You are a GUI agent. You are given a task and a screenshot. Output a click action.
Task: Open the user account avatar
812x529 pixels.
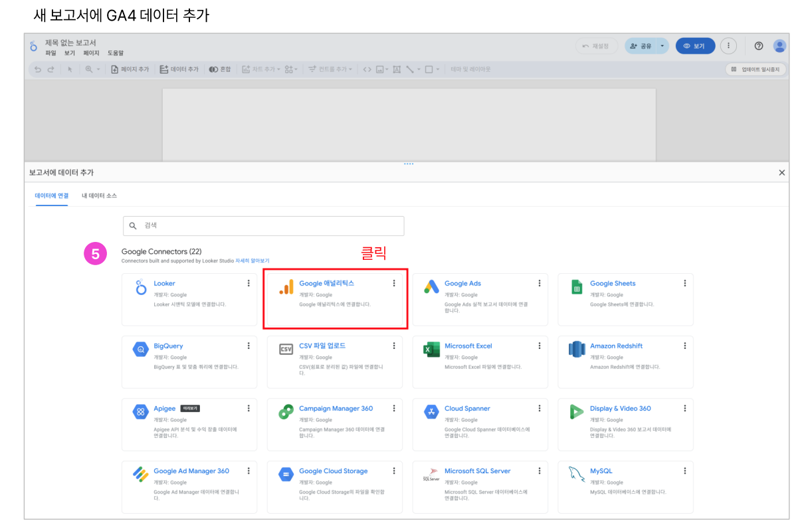[779, 46]
